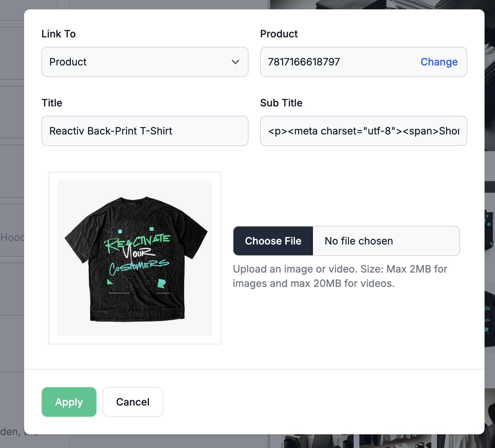Click the Change link for the product
Image resolution: width=495 pixels, height=448 pixels.
point(439,62)
